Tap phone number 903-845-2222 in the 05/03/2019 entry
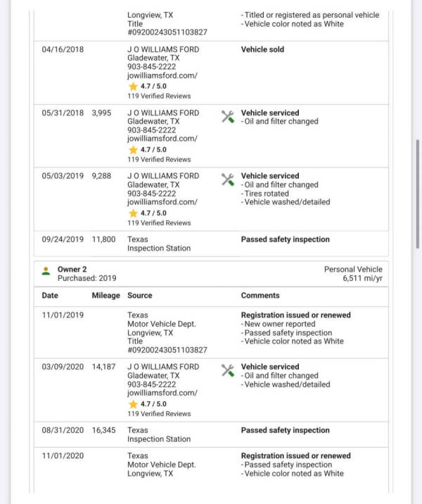This screenshot has width=422, height=504. coord(151,193)
